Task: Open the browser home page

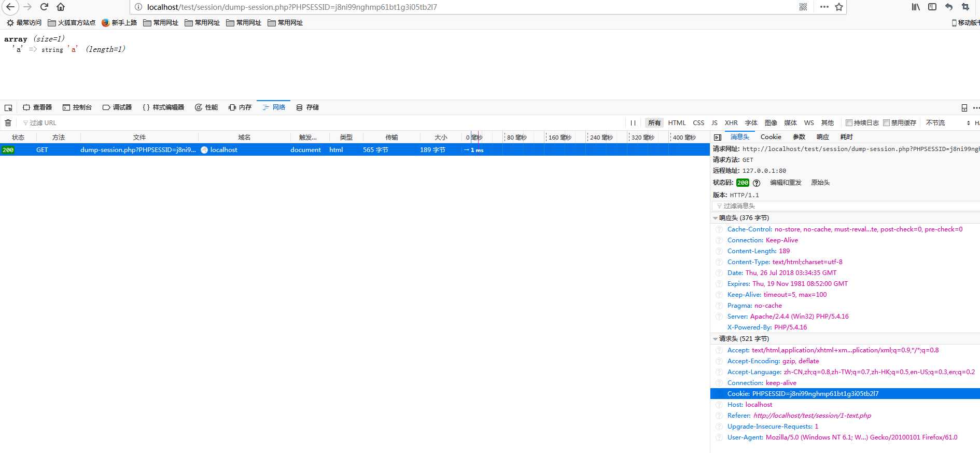Action: 61,7
